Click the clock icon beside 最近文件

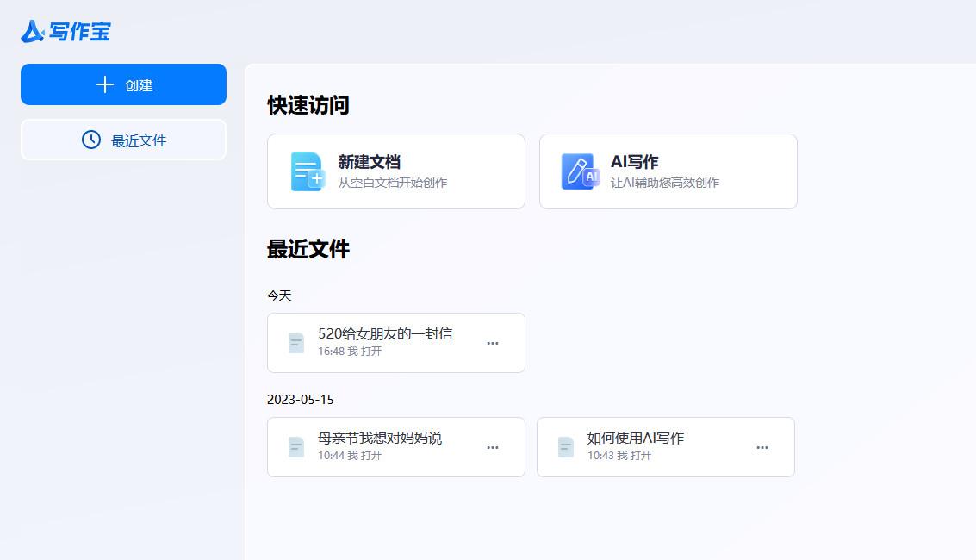90,140
